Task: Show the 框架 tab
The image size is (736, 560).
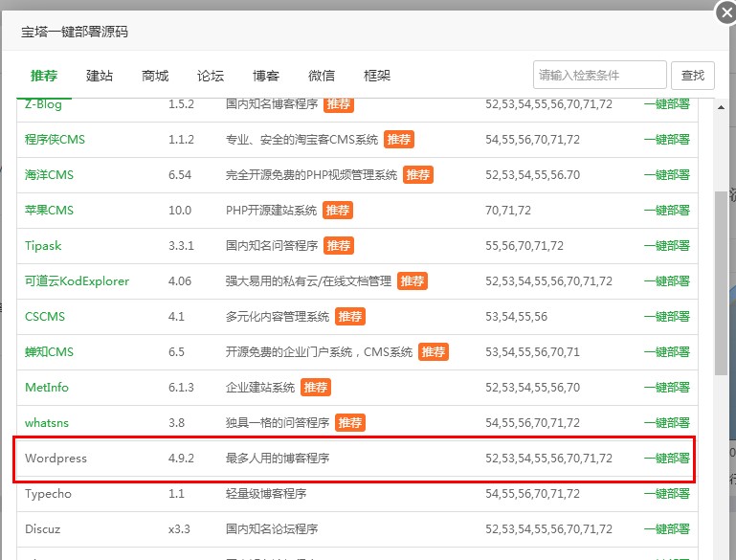Action: pos(377,76)
